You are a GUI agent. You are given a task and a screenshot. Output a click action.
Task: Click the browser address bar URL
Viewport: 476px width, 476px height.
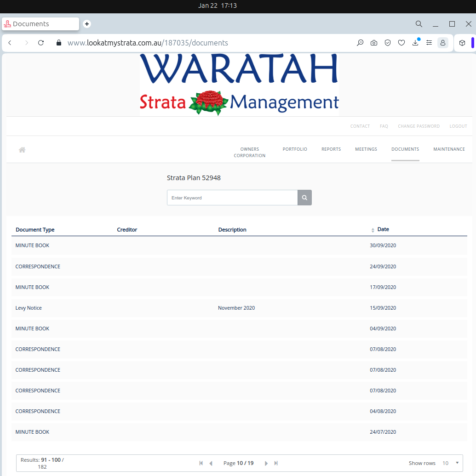click(148, 43)
